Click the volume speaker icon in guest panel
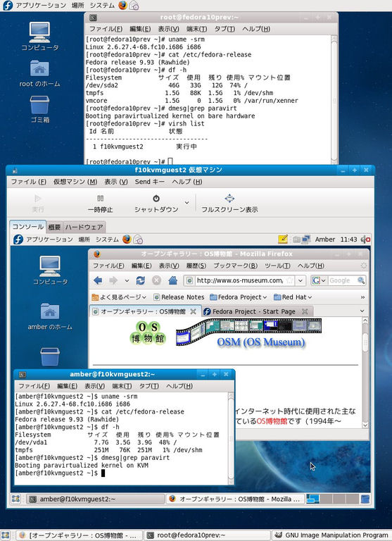392x541 pixels. 365,239
